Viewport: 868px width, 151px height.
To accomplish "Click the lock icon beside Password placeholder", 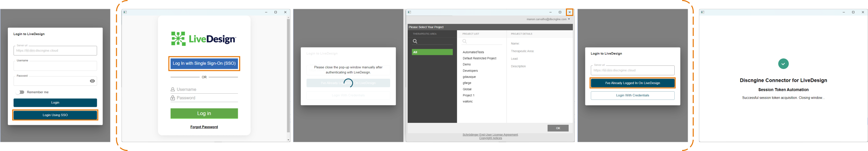I will tap(173, 98).
